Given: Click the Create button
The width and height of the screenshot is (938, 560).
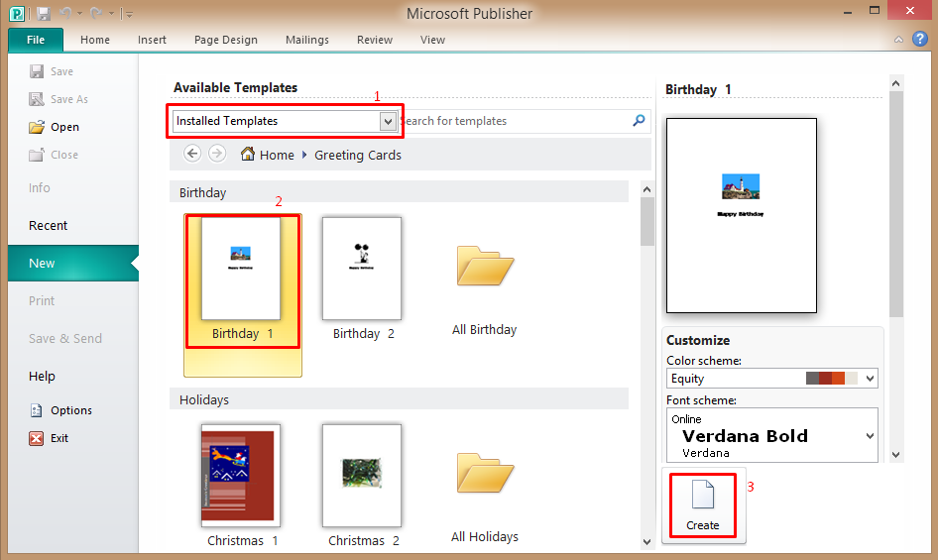Looking at the screenshot, I should point(703,505).
